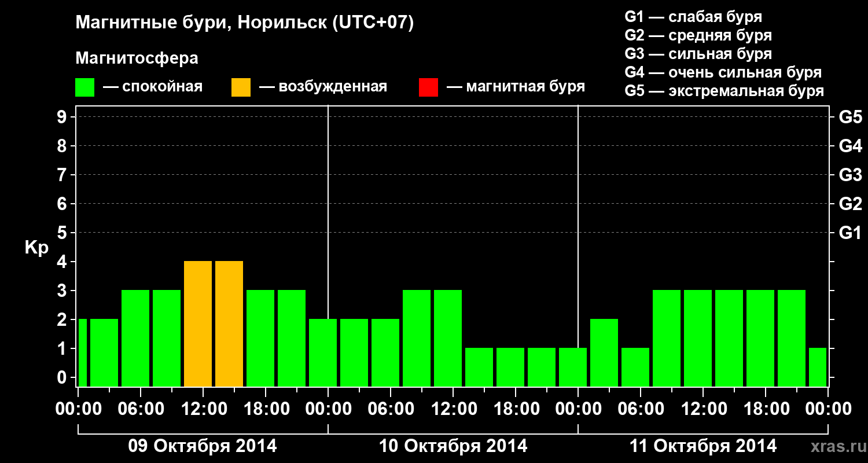The image size is (868, 463).
Task: Click the '18:00' tick label above 11 Октября
Action: (766, 409)
